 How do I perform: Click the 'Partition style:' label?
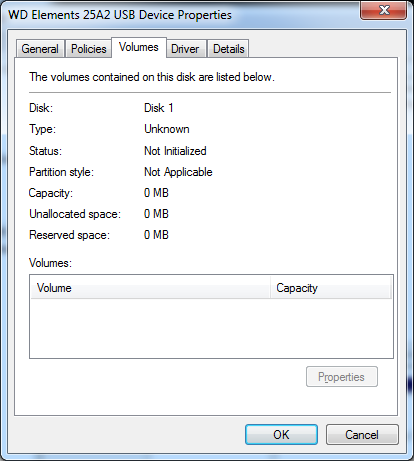pos(62,172)
